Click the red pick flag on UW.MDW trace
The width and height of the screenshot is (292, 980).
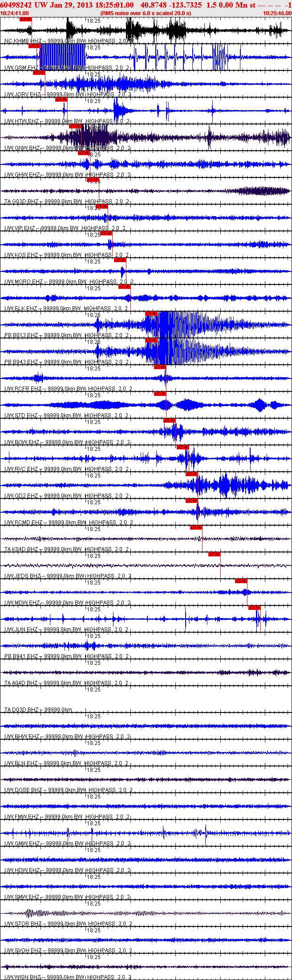click(x=241, y=581)
